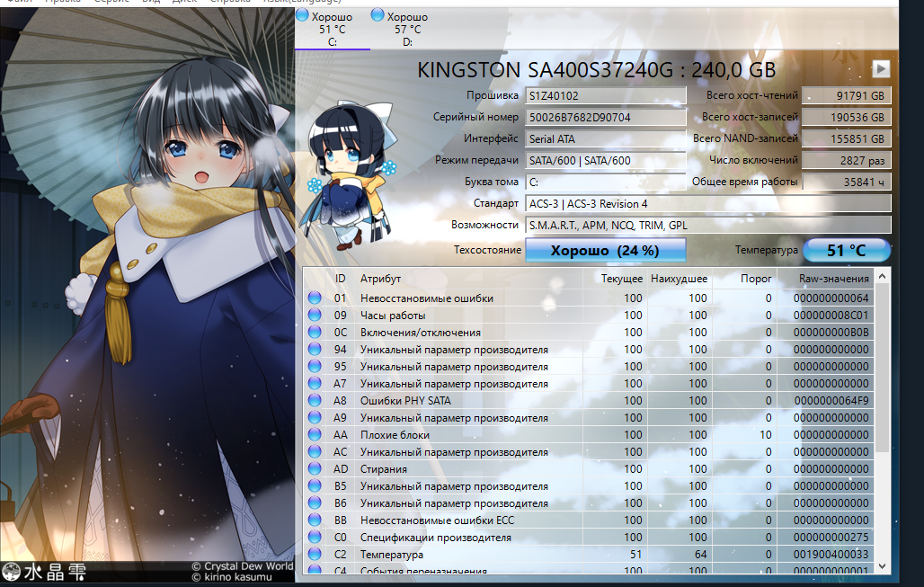Click total host writes value 190536 GB

(x=847, y=117)
